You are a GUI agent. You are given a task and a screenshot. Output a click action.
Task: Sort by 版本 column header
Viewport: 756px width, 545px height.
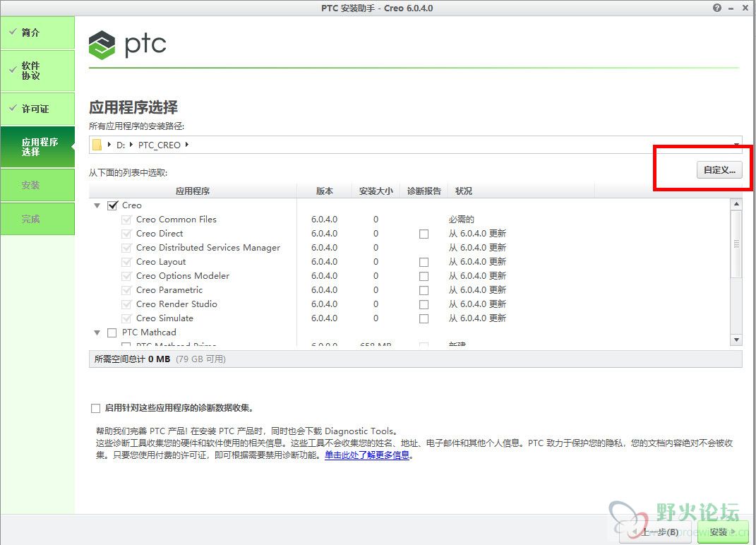(325, 191)
